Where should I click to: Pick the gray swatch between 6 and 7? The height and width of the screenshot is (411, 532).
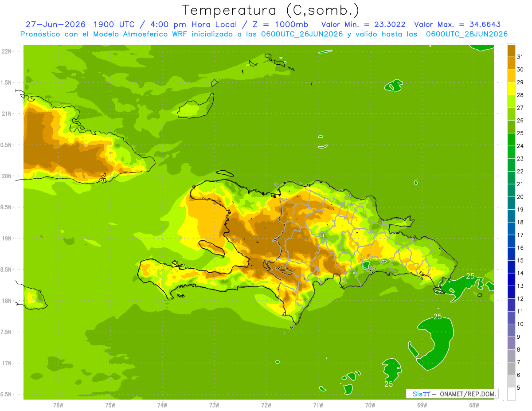click(511, 369)
